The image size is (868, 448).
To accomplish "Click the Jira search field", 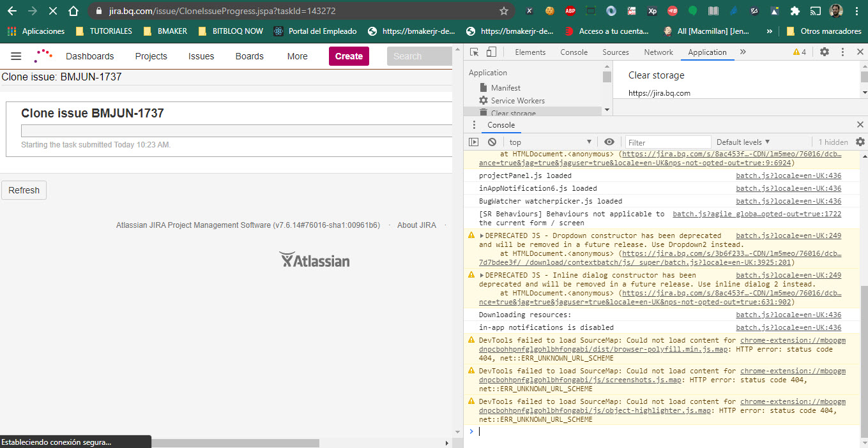I will [419, 56].
